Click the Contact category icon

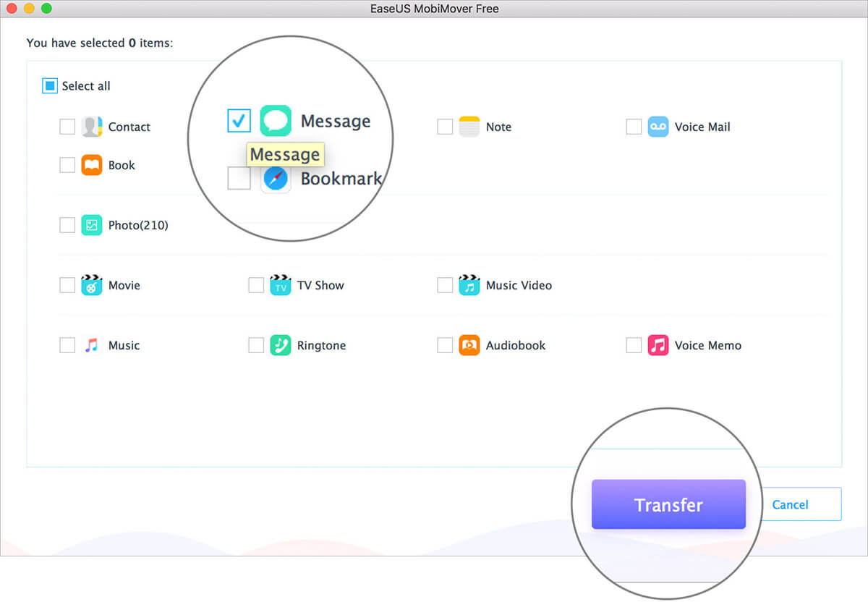pos(92,127)
